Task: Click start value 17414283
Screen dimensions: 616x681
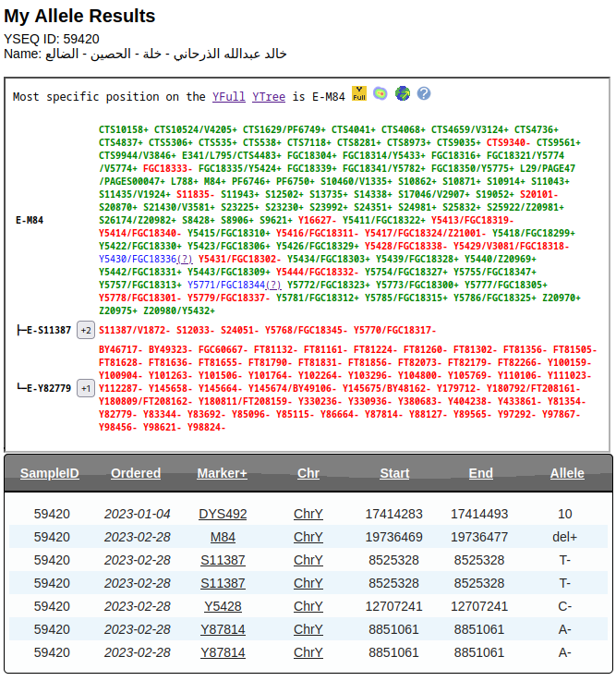Action: 393,514
